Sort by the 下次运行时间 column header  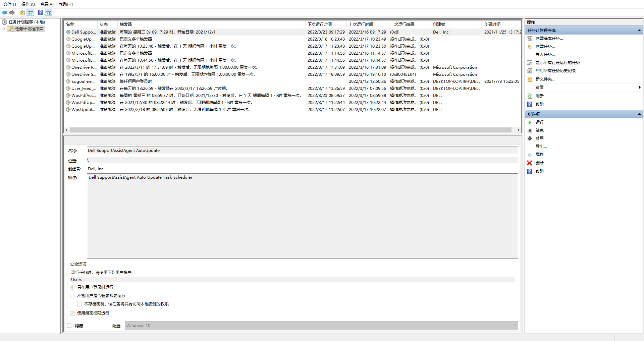(326, 24)
